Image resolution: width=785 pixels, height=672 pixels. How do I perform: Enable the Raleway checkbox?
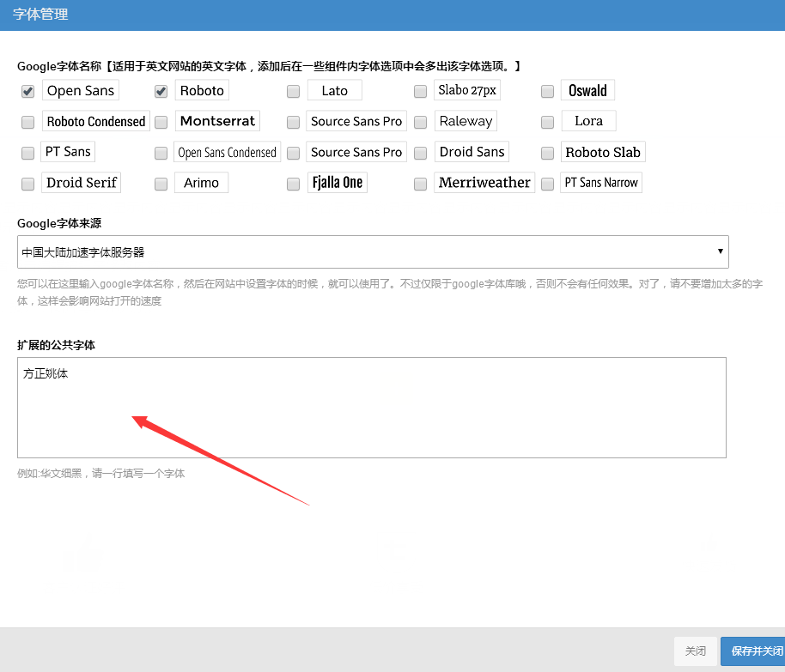(x=420, y=122)
